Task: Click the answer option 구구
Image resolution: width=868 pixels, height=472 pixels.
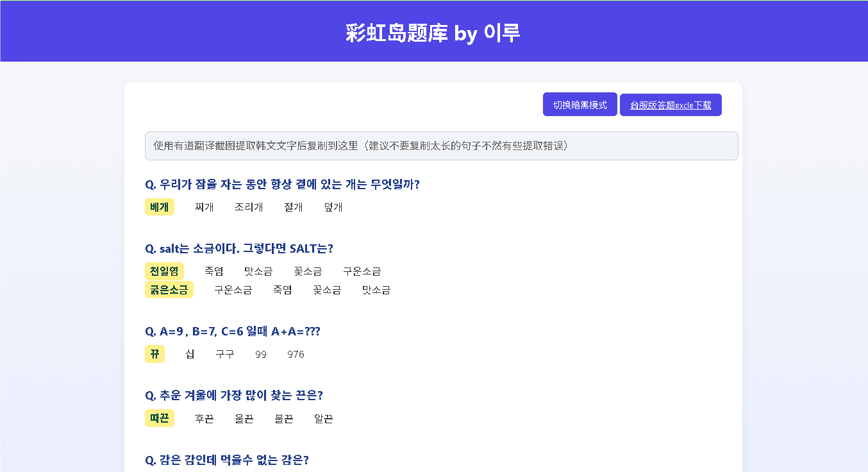Action: coord(224,355)
